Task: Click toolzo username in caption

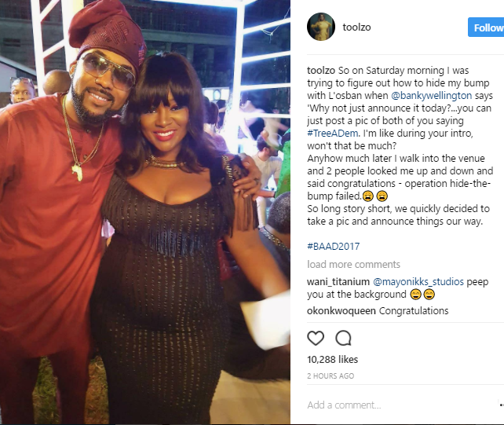Action: [x=321, y=71]
